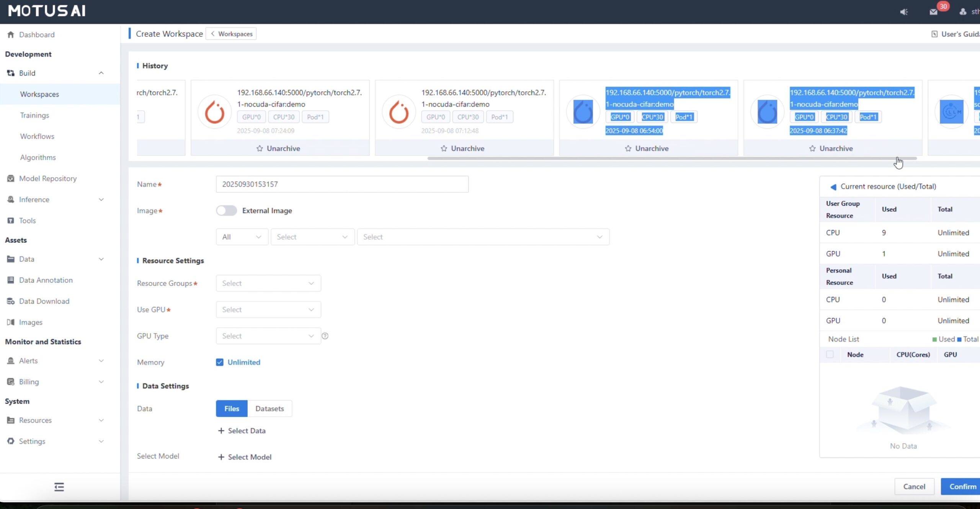
Task: Click the mail notifications envelope icon
Action: [x=933, y=12]
